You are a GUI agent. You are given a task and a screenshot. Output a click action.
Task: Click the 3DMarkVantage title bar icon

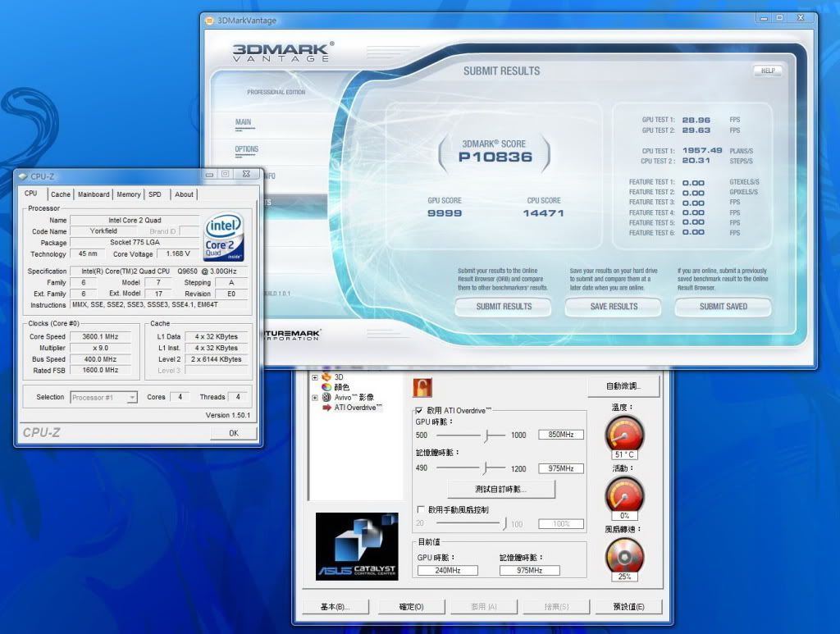tap(209, 21)
